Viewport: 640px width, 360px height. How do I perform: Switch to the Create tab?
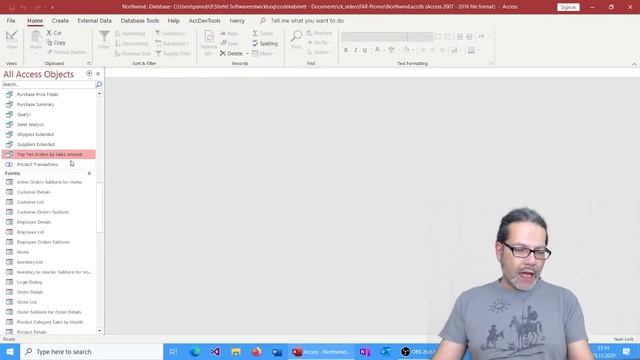60,20
